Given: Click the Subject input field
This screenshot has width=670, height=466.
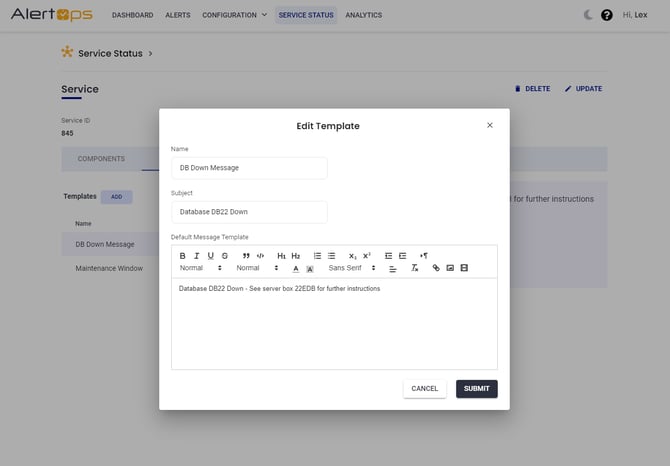Looking at the screenshot, I should (x=248, y=212).
